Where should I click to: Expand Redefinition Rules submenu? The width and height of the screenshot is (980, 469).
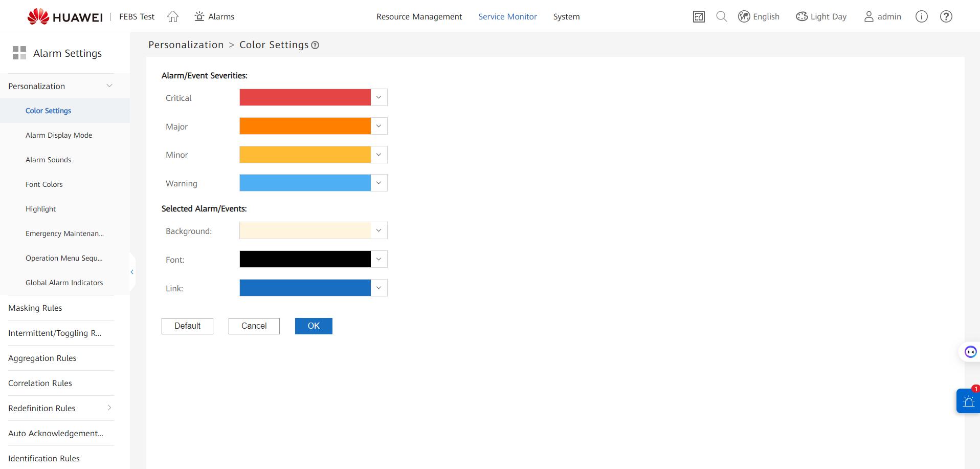coord(109,408)
